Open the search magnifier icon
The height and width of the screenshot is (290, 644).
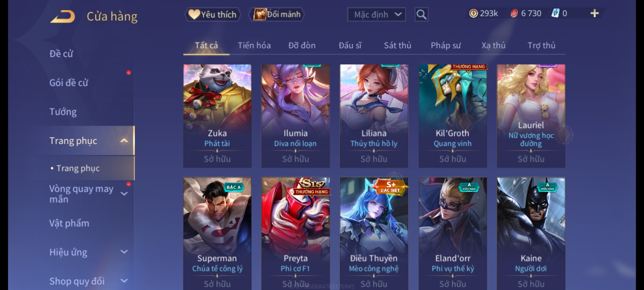421,15
